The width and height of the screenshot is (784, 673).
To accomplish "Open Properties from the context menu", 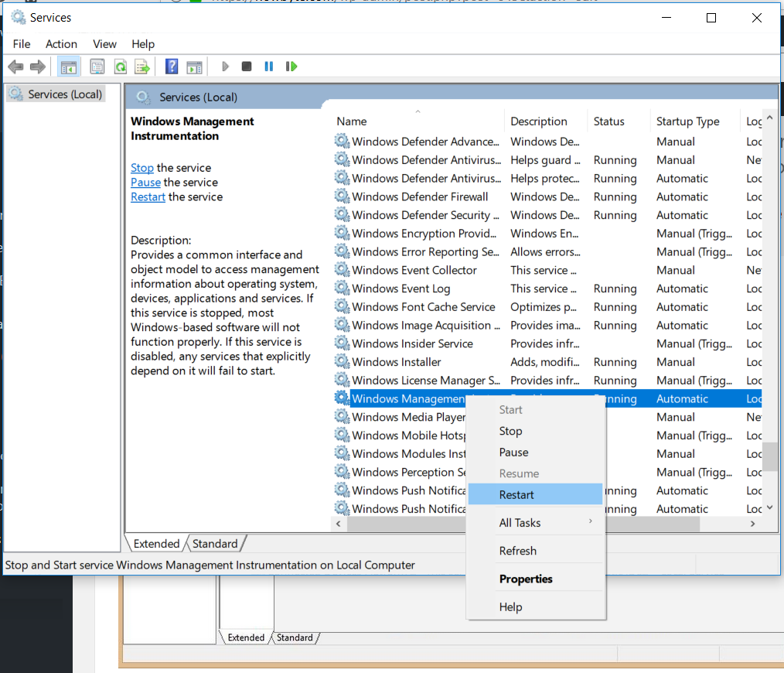I will click(535, 579).
